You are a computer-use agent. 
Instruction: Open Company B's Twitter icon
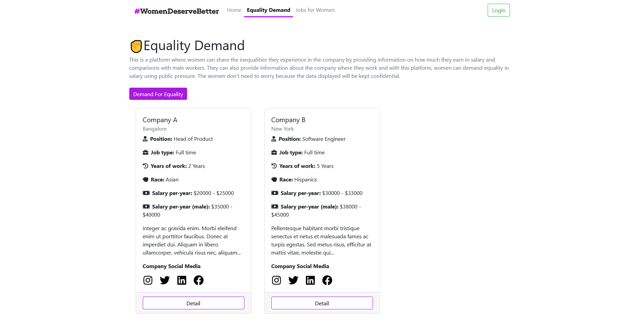tap(293, 280)
